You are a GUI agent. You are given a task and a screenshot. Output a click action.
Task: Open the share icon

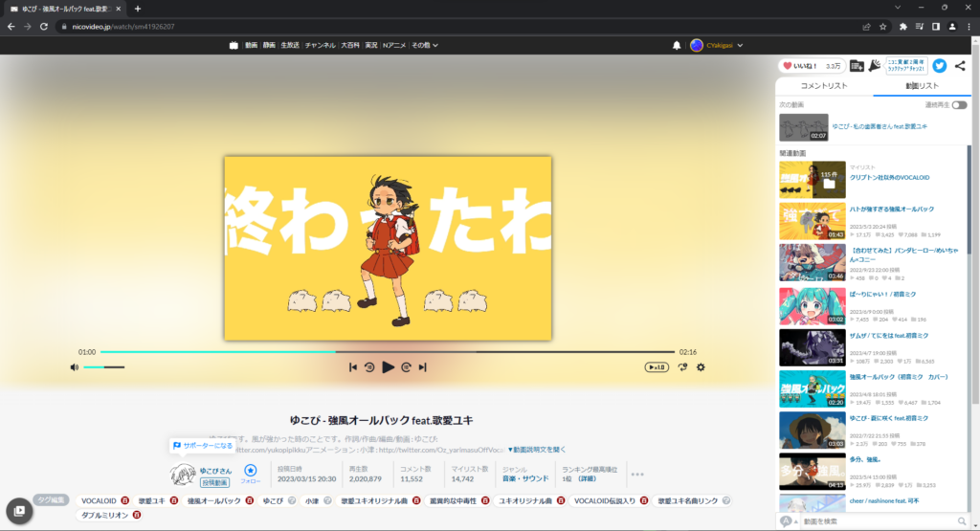[960, 66]
